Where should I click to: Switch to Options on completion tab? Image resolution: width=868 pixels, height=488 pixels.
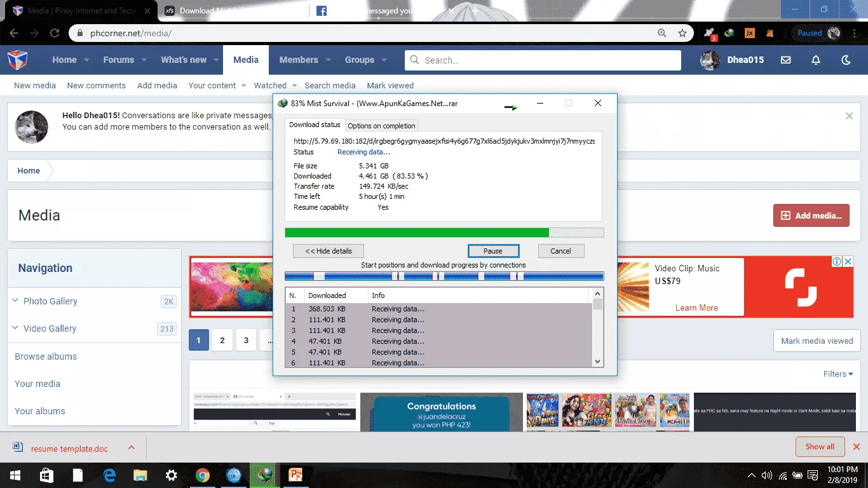pyautogui.click(x=381, y=126)
